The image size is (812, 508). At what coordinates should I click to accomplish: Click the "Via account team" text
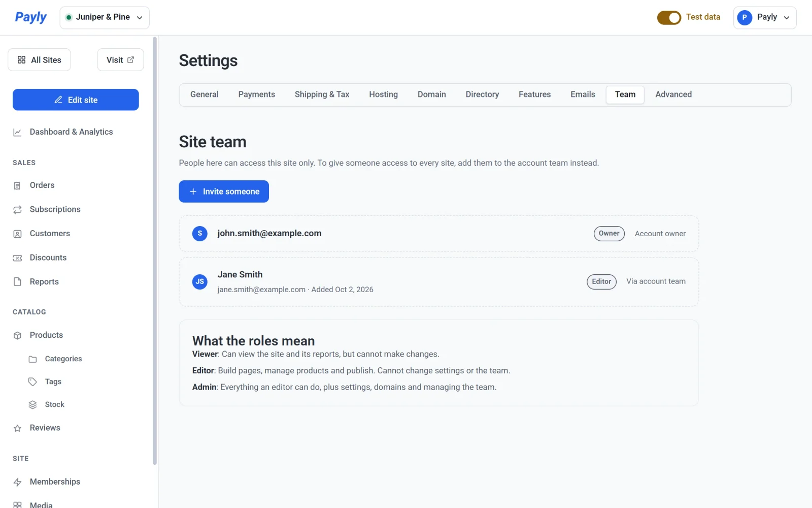click(656, 281)
